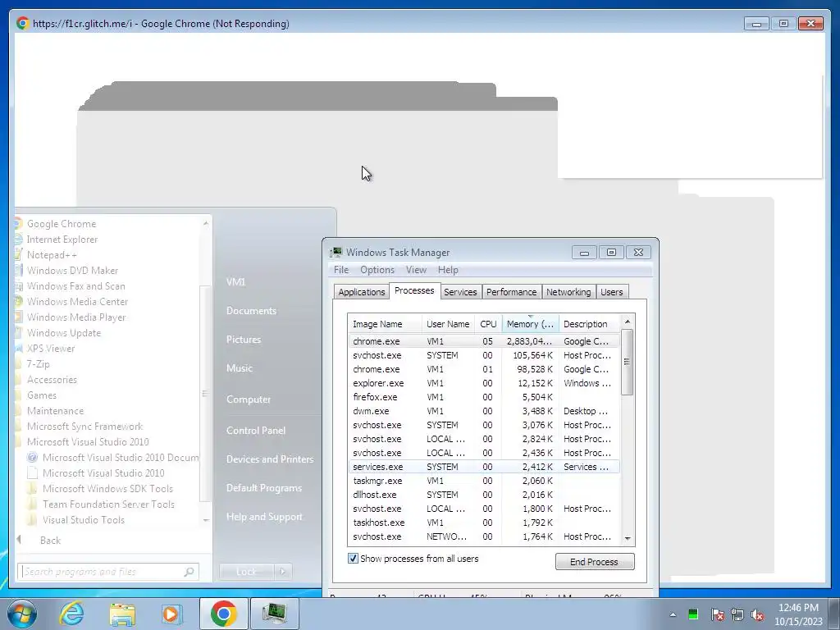Viewport: 840px width, 630px height.
Task: Click the Start menu Lock button
Action: point(246,572)
